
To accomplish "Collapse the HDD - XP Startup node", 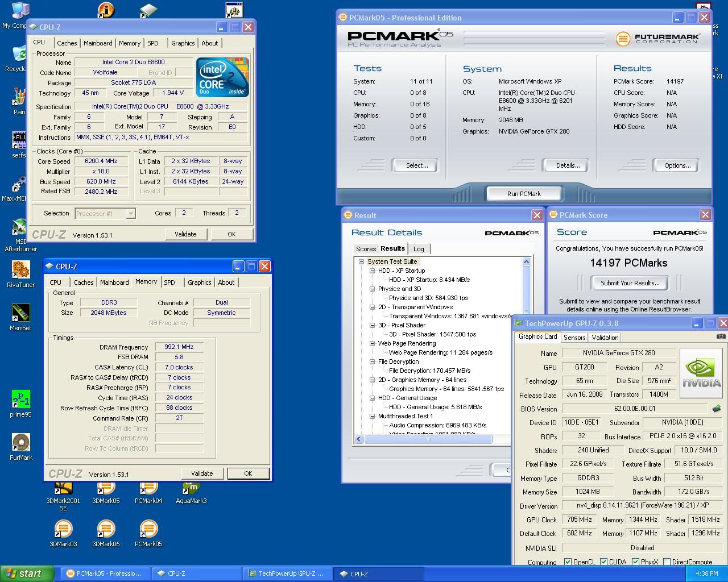I will coord(372,271).
